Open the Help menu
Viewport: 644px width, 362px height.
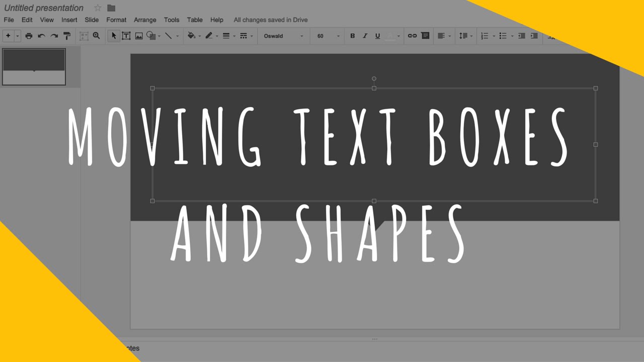point(217,20)
